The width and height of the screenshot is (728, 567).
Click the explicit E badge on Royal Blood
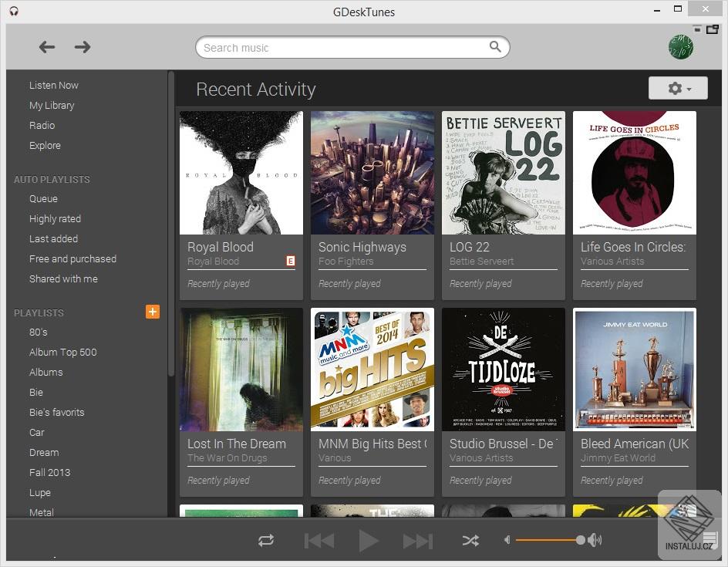pos(291,261)
